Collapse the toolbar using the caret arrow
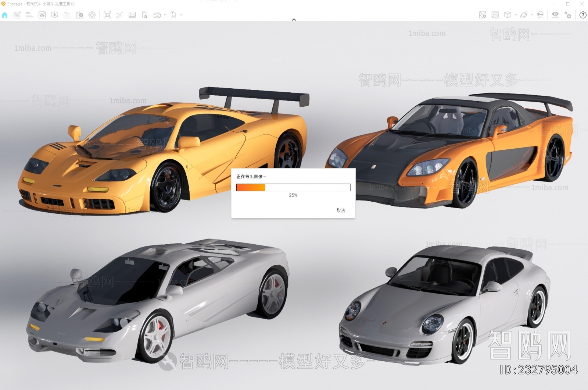The image size is (588, 390). [x=294, y=19]
